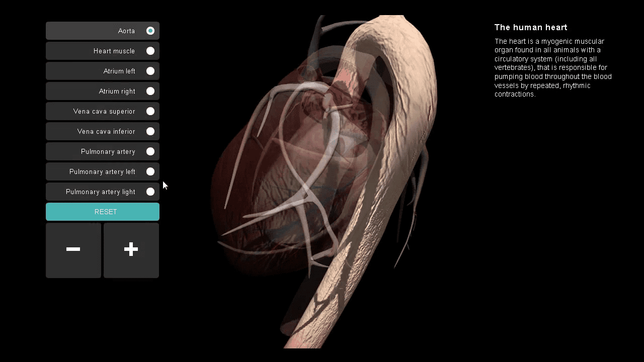
Task: Toggle the Pulmonary artery light radio button
Action: click(150, 192)
